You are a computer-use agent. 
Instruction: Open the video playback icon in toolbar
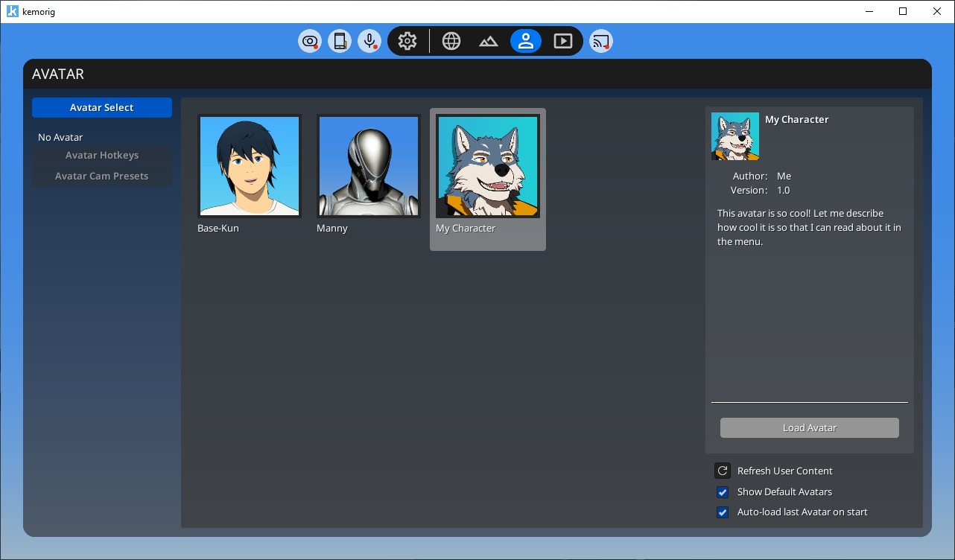pyautogui.click(x=563, y=41)
